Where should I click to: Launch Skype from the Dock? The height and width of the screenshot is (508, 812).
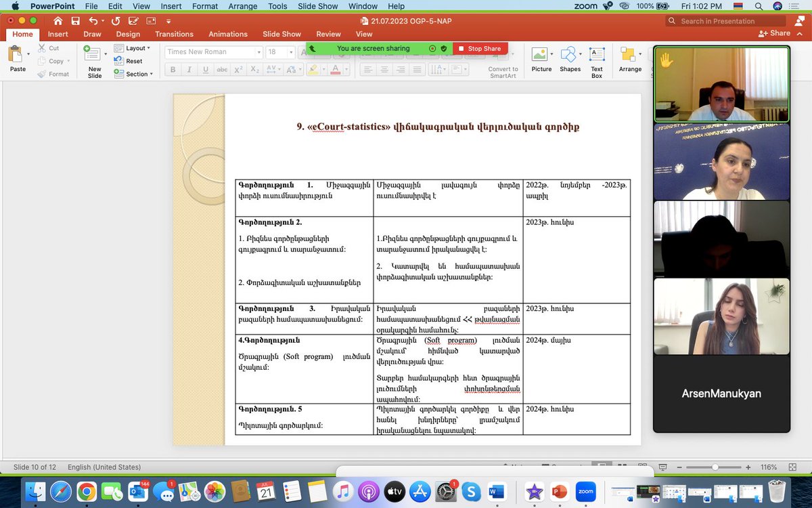(x=470, y=491)
